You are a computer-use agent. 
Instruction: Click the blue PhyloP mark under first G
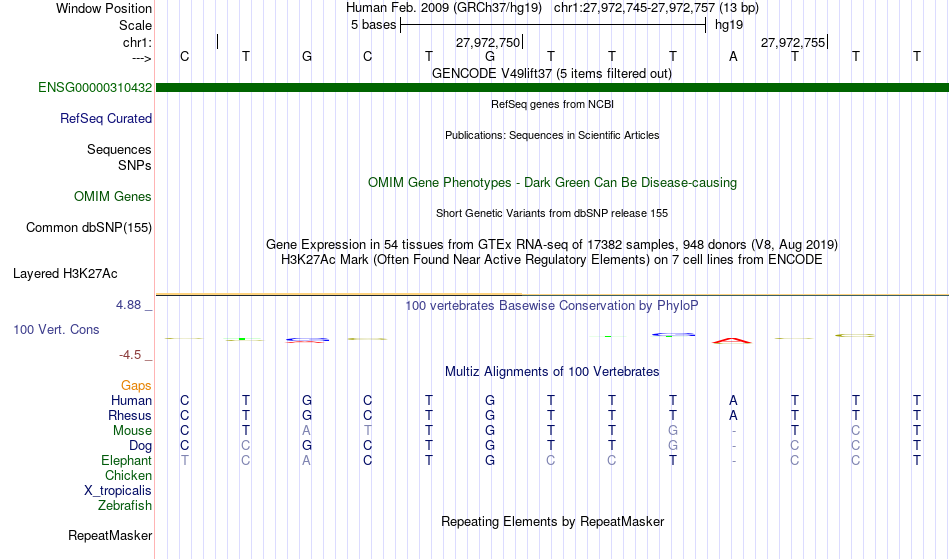click(x=307, y=340)
